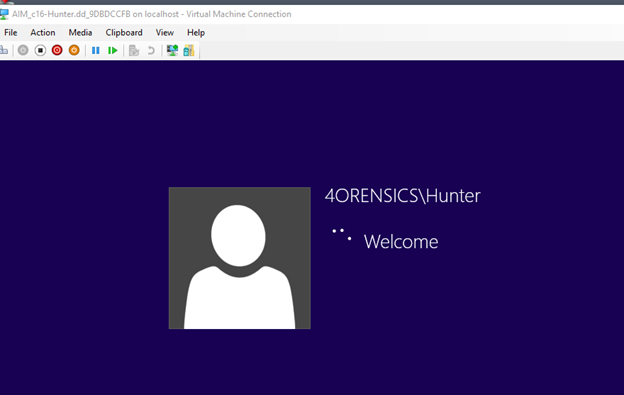Image resolution: width=624 pixels, height=395 pixels.
Task: Click the 4ORENSICS\Hunter username text
Action: pos(402,196)
